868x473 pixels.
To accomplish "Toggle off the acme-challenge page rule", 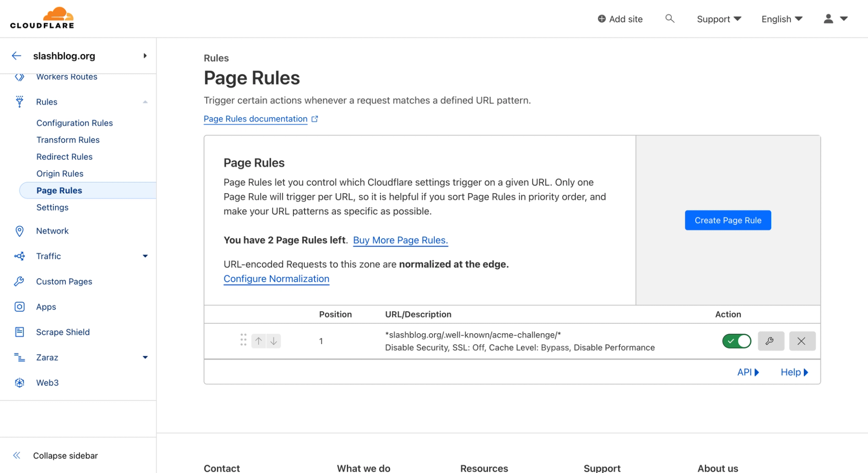I will pos(736,341).
